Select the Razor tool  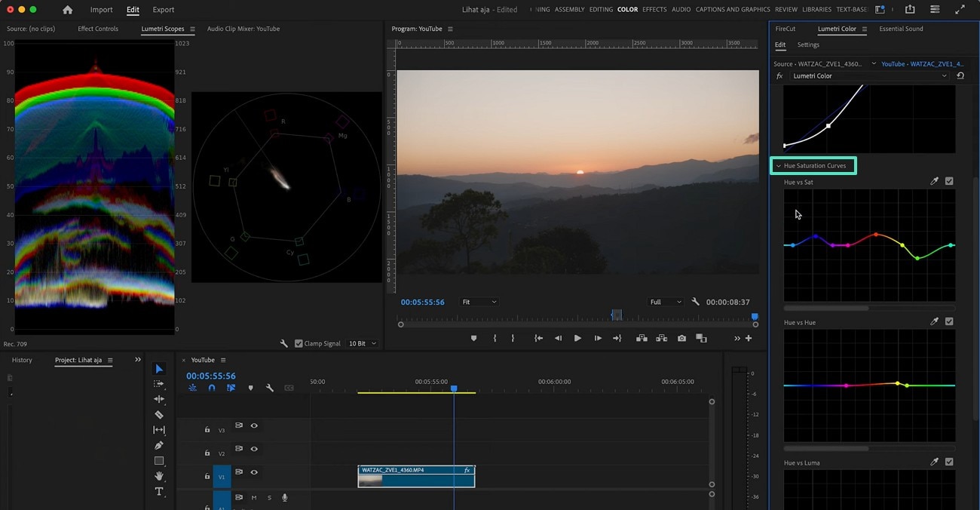click(x=158, y=415)
